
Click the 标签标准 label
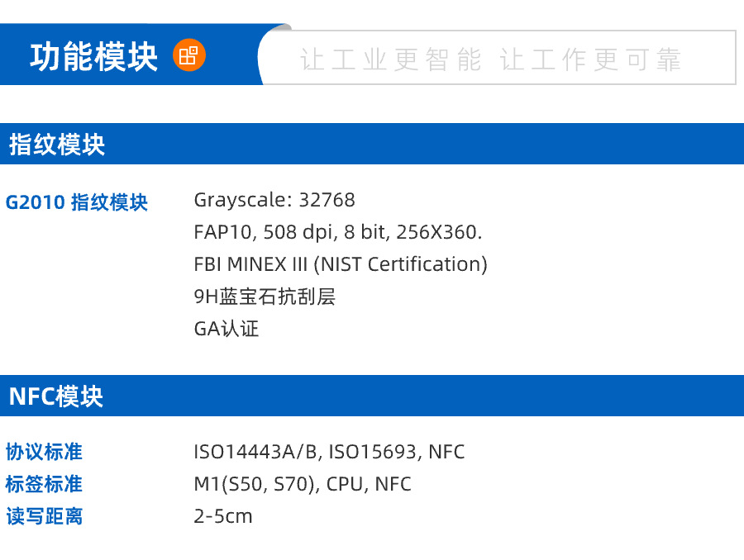pos(44,484)
